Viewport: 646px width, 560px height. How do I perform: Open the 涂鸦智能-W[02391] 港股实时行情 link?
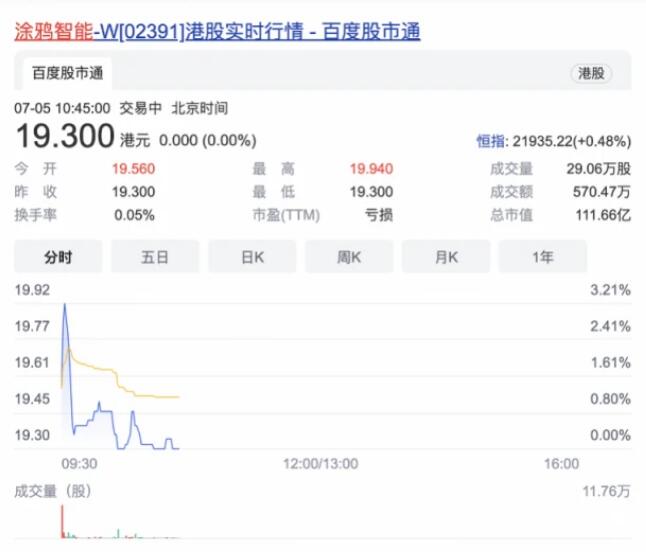pyautogui.click(x=217, y=32)
